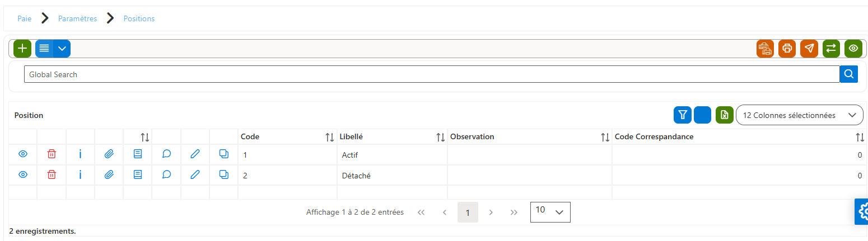The height and width of the screenshot is (241, 868).
Task: Open attachments paperclip for Actif row
Action: [109, 154]
